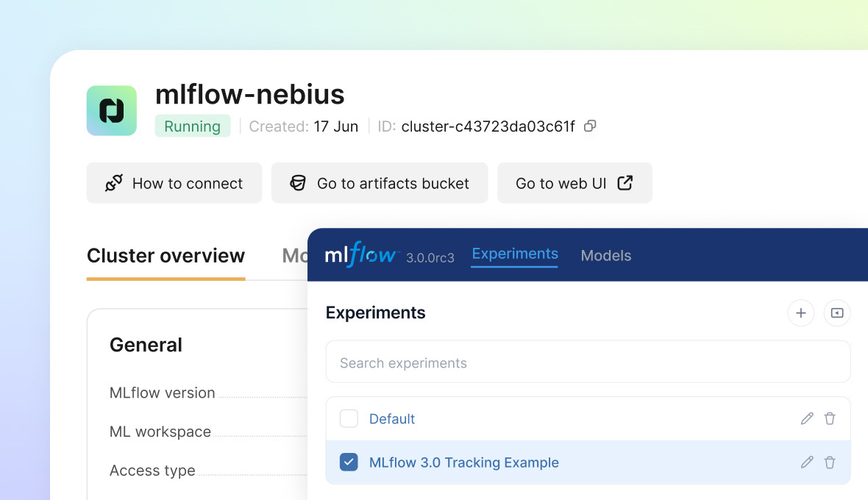The image size is (868, 500).
Task: Delete MLflow 3.0 Tracking Example trash icon
Action: tap(829, 463)
